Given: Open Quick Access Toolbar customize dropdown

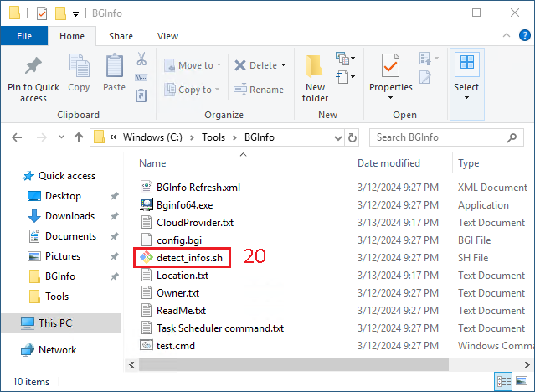Looking at the screenshot, I should click(x=75, y=14).
